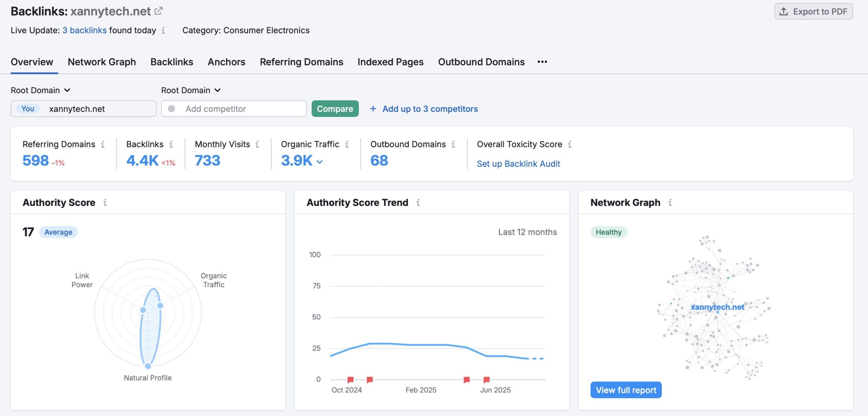Show info for Outbound Domains metric
The width and height of the screenshot is (868, 416).
pyautogui.click(x=453, y=144)
